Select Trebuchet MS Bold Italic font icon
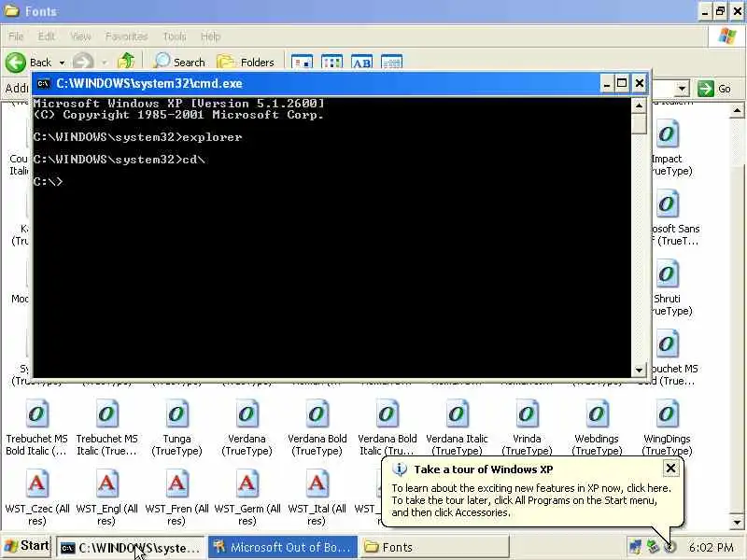 pos(37,414)
